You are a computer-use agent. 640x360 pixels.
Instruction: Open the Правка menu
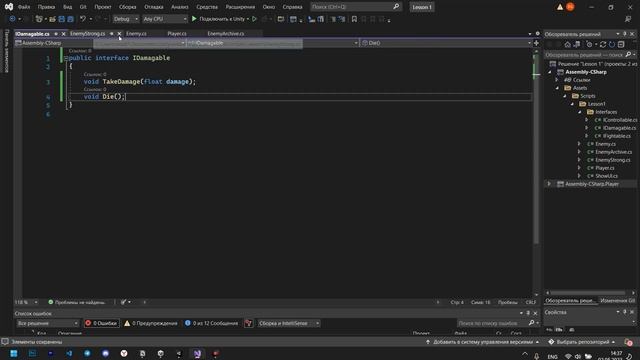(46, 7)
